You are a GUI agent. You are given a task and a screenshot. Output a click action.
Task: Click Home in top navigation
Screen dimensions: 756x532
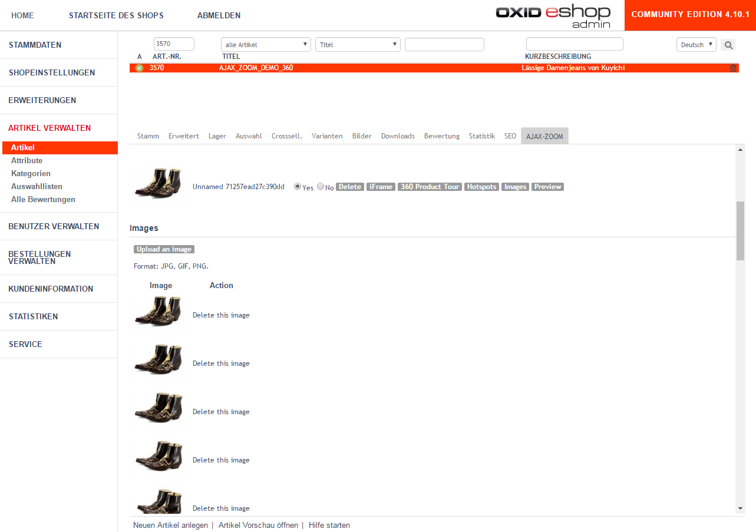[x=22, y=15]
